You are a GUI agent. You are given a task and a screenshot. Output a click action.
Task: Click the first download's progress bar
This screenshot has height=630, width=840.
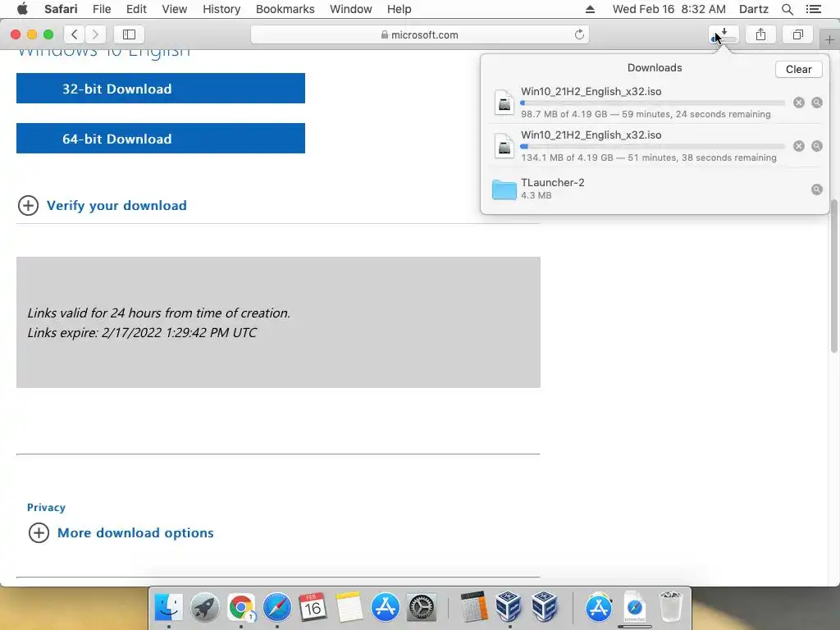click(x=652, y=103)
